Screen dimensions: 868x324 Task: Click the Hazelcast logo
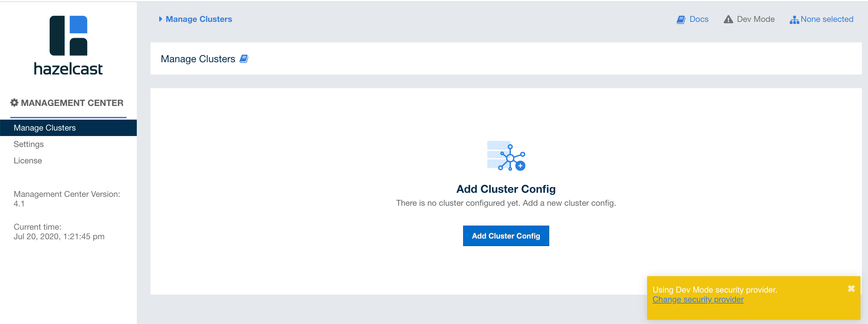click(68, 45)
